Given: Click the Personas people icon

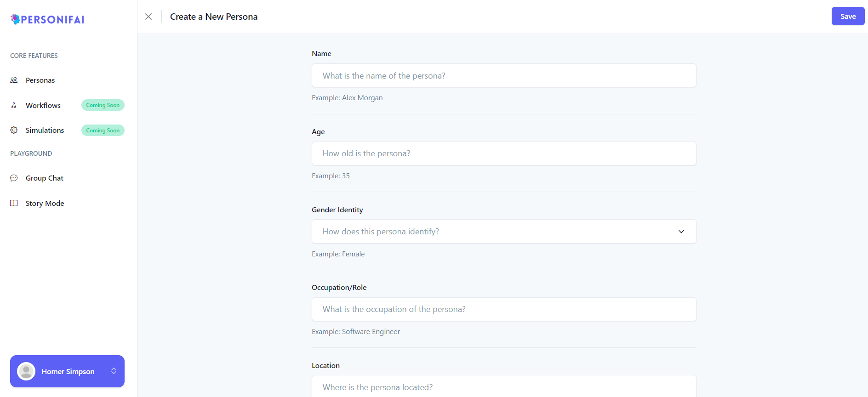Looking at the screenshot, I should pos(14,80).
